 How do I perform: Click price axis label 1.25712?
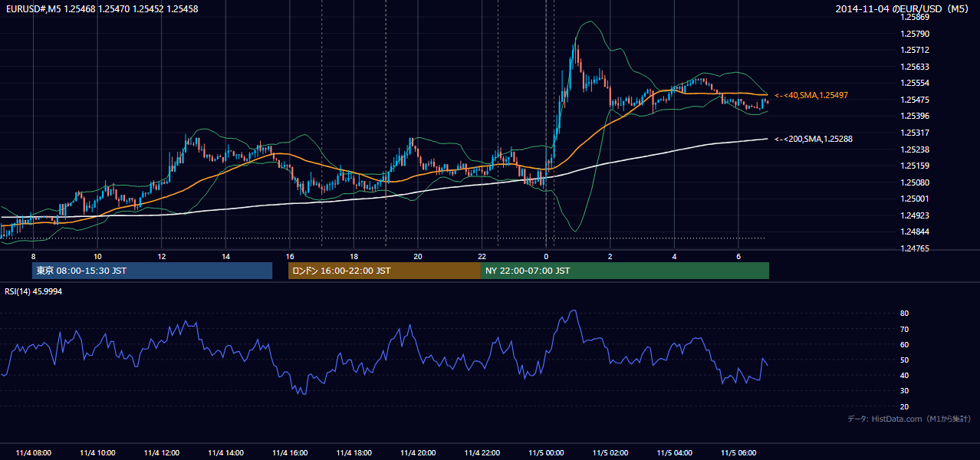[x=916, y=50]
